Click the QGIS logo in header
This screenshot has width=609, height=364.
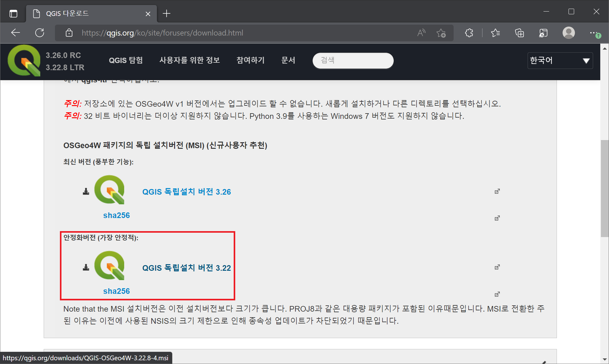pyautogui.click(x=24, y=61)
